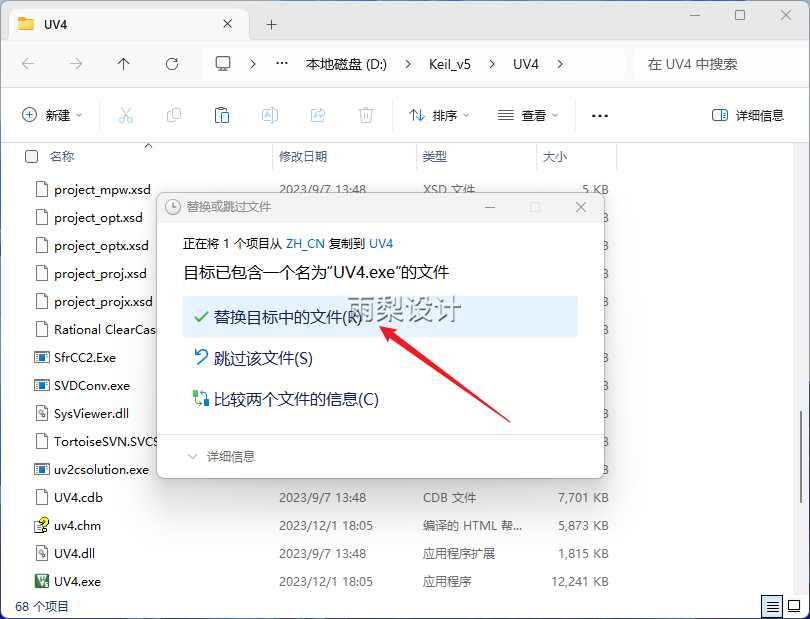Go up one level using the up arrow
This screenshot has width=810, height=619.
(x=121, y=63)
